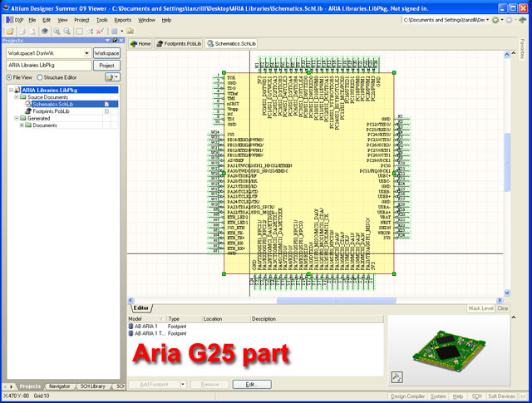This screenshot has width=532, height=403.
Task: Click the Clear button
Action: (x=503, y=308)
